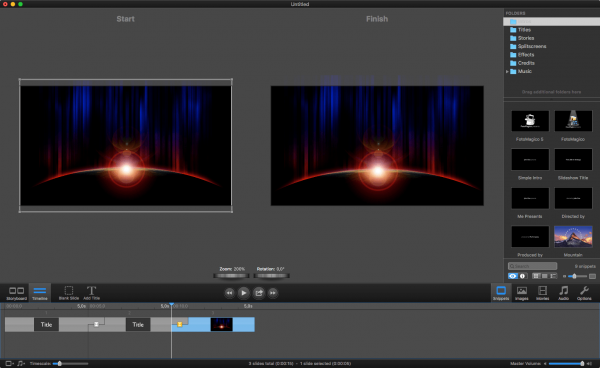
Task: Switch browser to list view
Action: pos(553,276)
